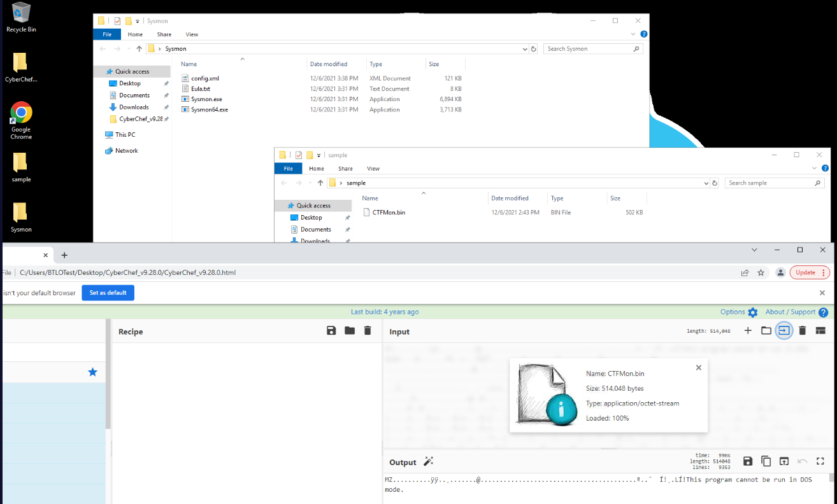Open a new Chrome tab
Viewport: 837px width, 504px height.
point(64,255)
